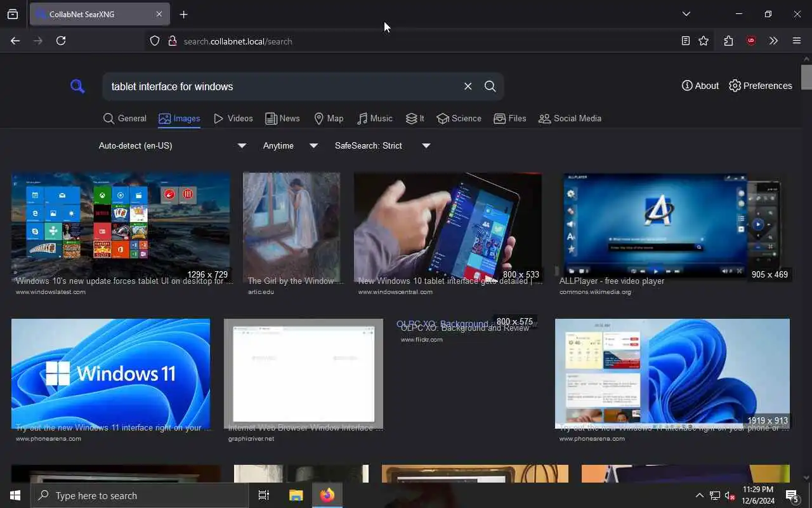Click the artic.edu source text
Image resolution: width=812 pixels, height=508 pixels.
[x=261, y=292]
